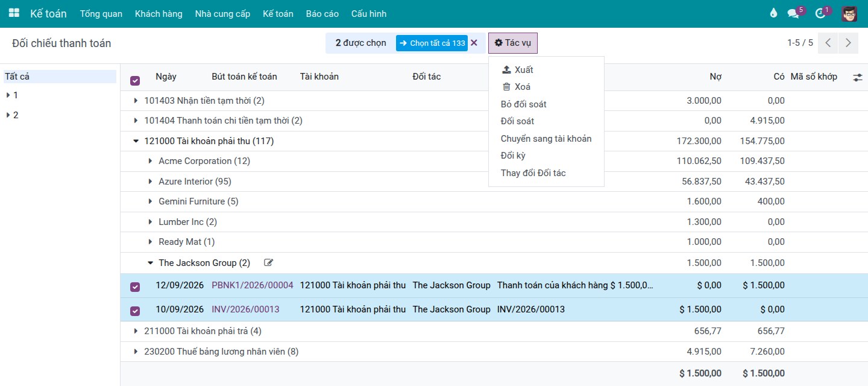Open the Báo cáo top menu
The height and width of the screenshot is (386, 868).
coord(322,13)
